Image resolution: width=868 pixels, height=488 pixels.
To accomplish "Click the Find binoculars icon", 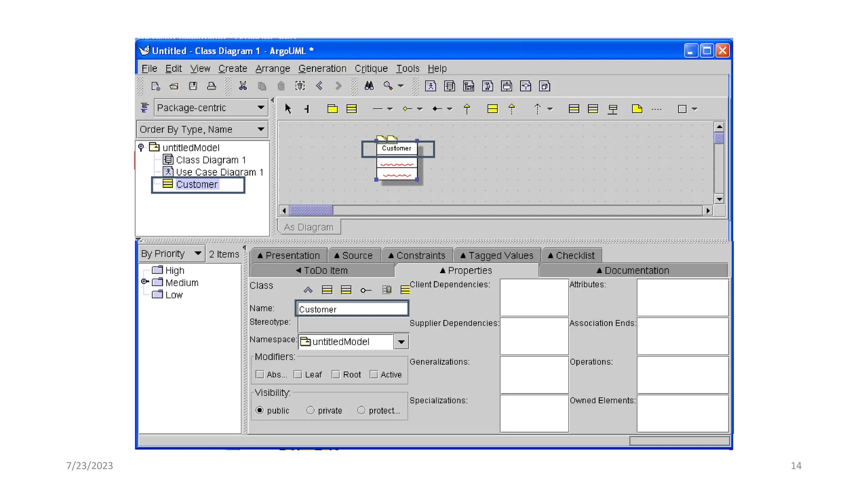I will click(x=369, y=86).
